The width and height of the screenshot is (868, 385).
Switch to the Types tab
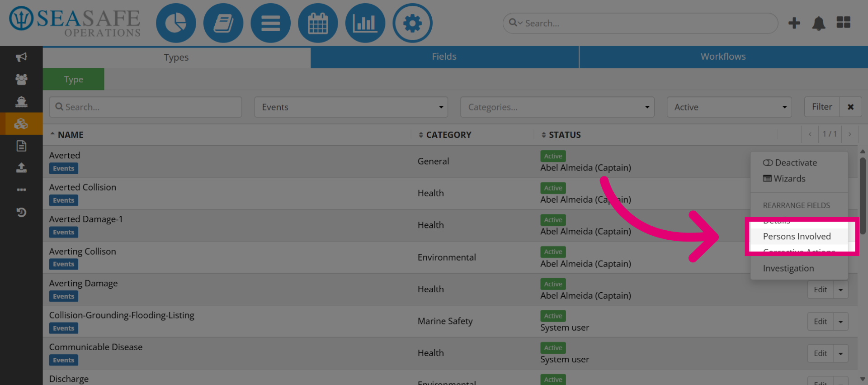pyautogui.click(x=176, y=57)
